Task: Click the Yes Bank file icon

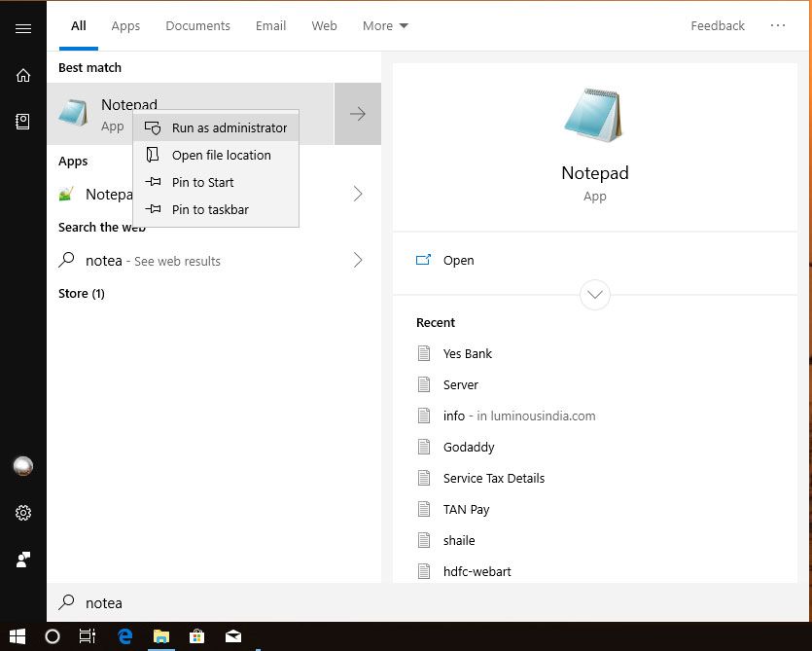Action: (424, 353)
